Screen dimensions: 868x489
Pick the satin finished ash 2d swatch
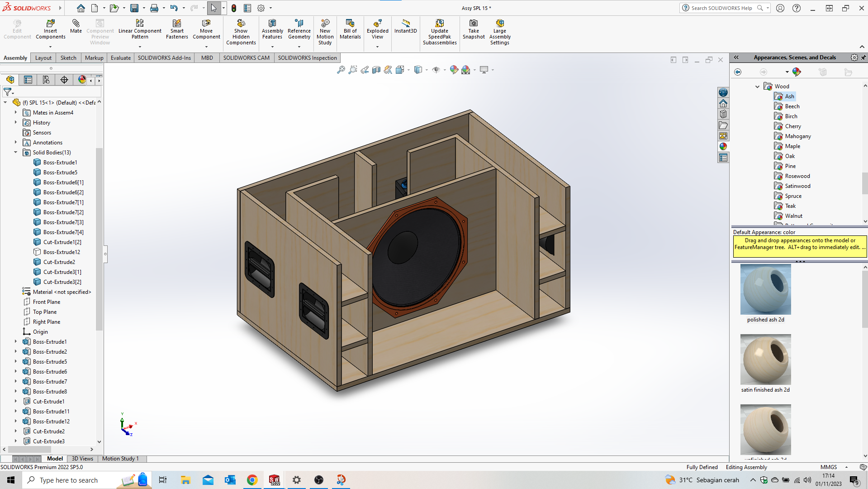pyautogui.click(x=765, y=360)
